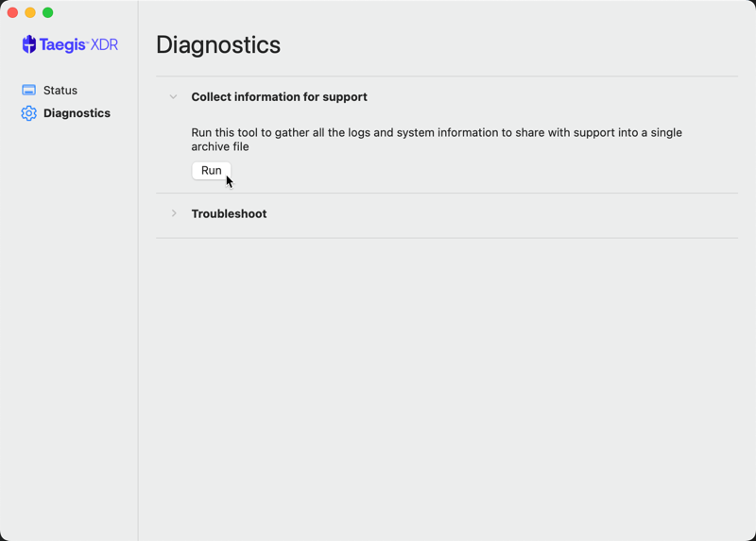Click the divider line under Diagnostics title
Viewport: 756px width, 541px height.
[447, 76]
